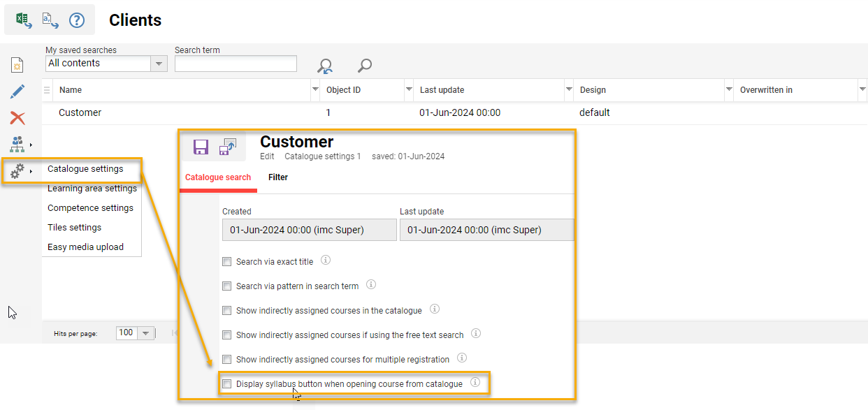868x410 pixels.
Task: Open the Last update column filter dropdown
Action: coord(568,90)
